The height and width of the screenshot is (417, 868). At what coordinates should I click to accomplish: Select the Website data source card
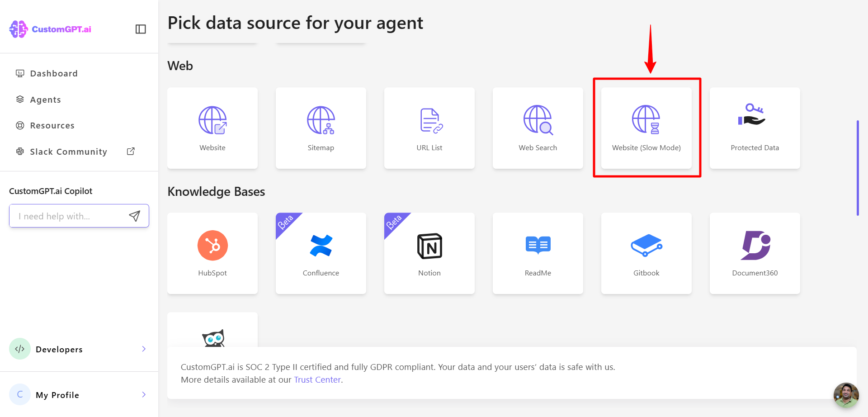pos(212,128)
